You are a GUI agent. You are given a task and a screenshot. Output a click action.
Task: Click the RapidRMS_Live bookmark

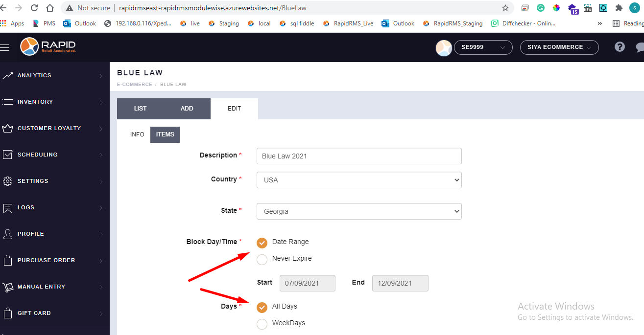[349, 23]
